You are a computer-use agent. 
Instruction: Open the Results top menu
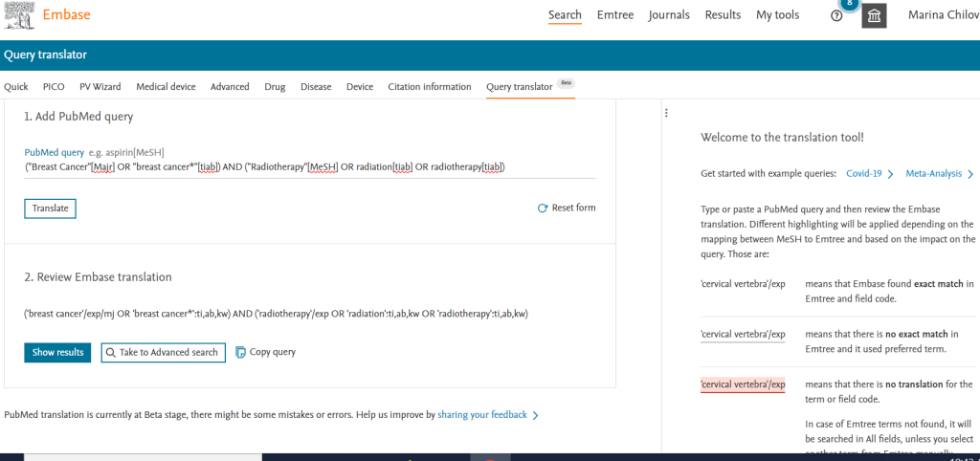[724, 15]
